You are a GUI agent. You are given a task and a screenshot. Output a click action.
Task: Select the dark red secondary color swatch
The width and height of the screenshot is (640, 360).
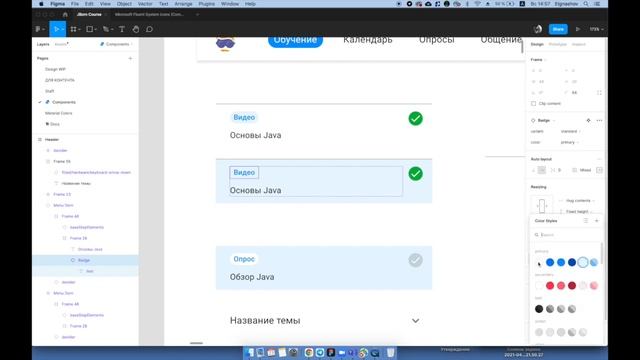tap(572, 286)
